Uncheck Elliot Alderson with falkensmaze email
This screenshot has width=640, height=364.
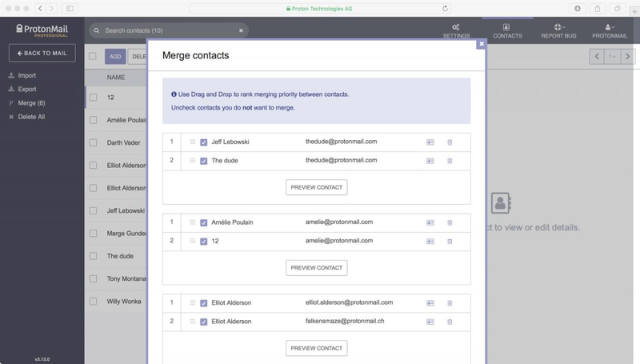point(204,322)
